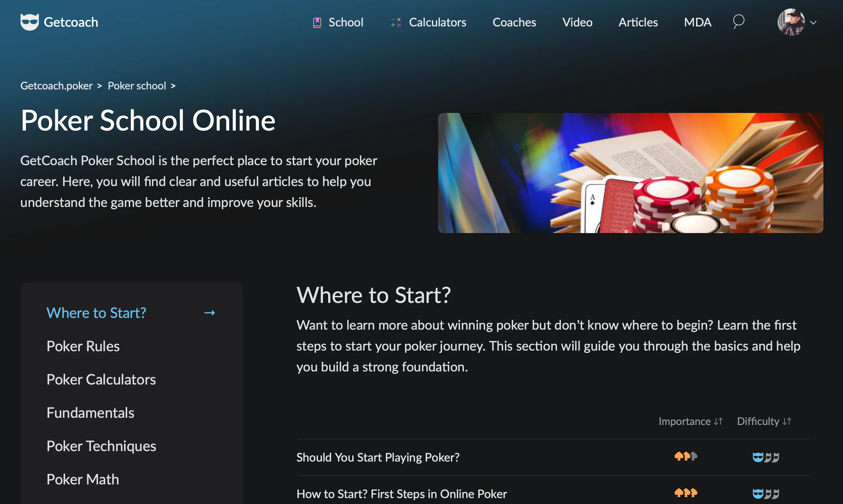This screenshot has height=504, width=843.
Task: Select Poker Rules in the sidebar
Action: (83, 346)
